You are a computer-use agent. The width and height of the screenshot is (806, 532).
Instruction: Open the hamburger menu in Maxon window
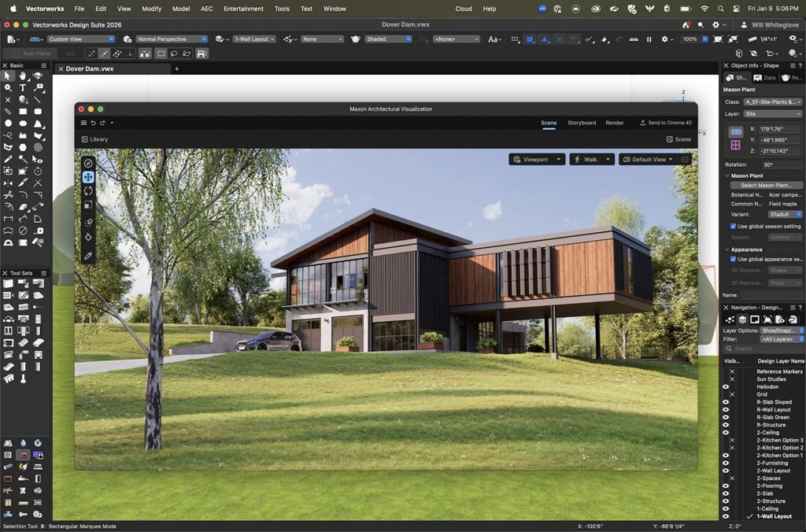(83, 123)
